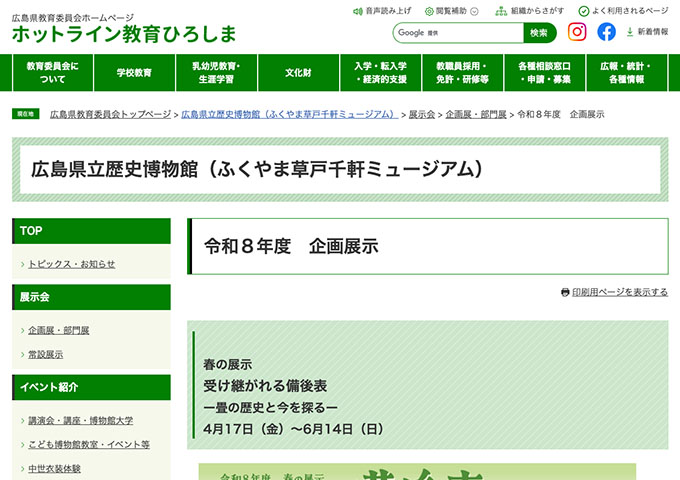Click the よく利用されるページ text link
Viewport: 680px width, 480px height.
tap(630, 11)
